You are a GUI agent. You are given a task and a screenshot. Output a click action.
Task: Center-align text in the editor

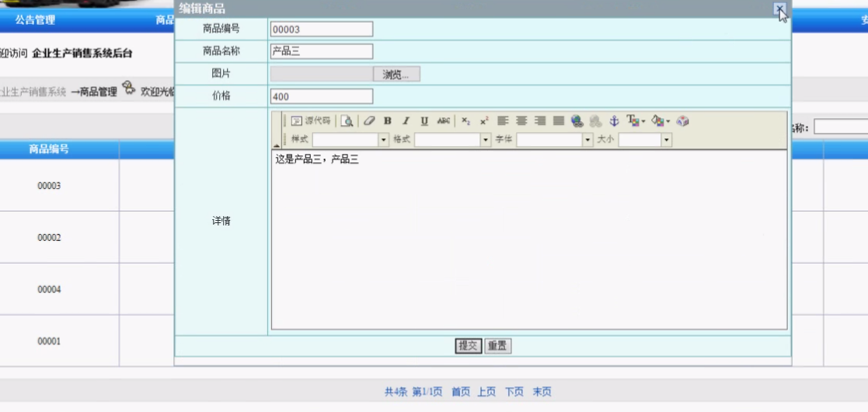click(521, 120)
